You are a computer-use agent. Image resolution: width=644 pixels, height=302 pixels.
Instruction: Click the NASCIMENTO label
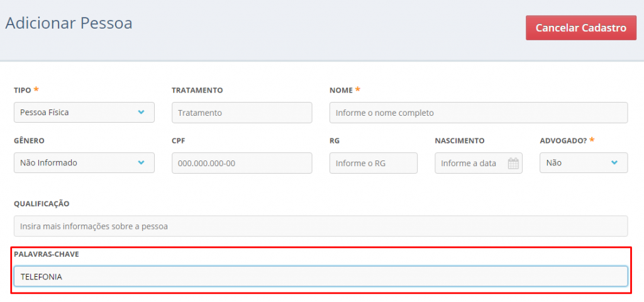[460, 141]
